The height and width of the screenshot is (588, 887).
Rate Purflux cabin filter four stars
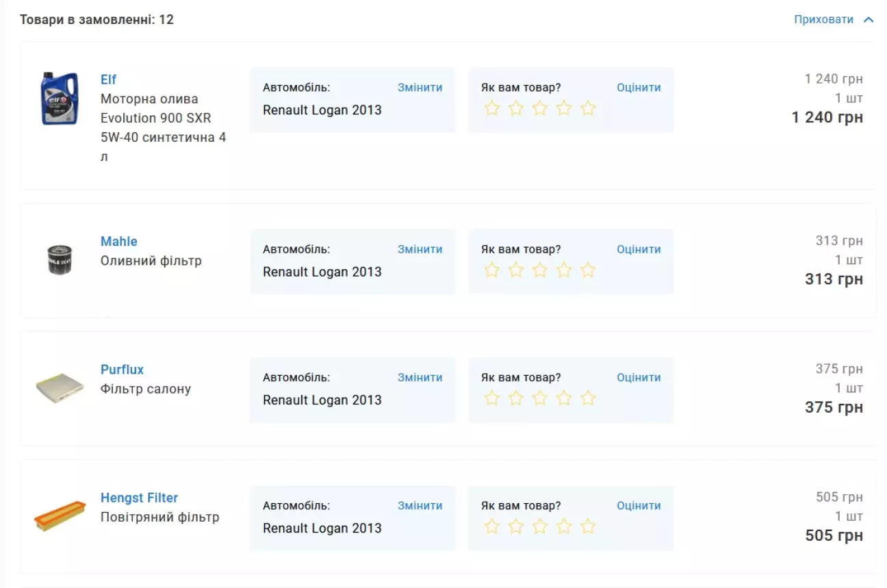564,398
